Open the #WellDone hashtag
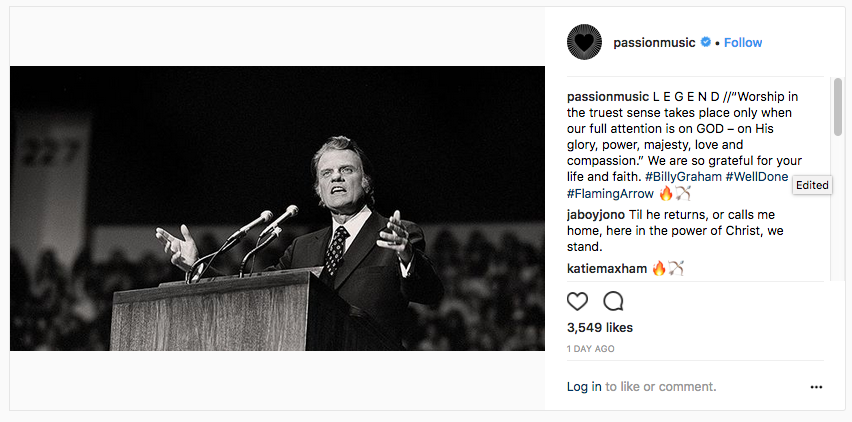852x422 pixels. click(x=757, y=177)
